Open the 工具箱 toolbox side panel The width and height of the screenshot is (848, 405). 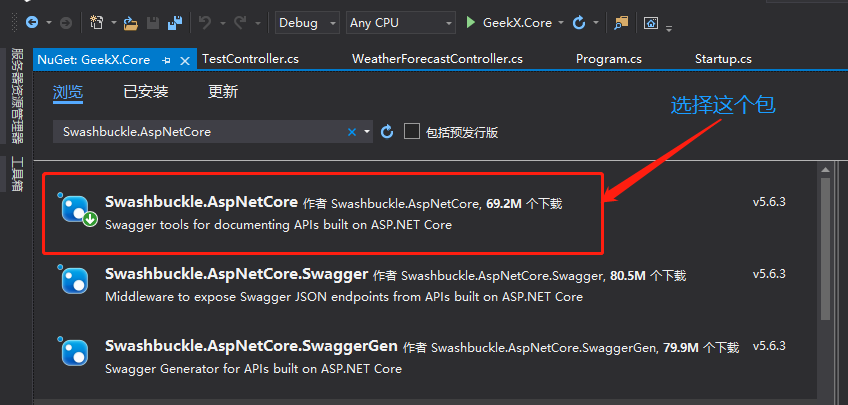17,174
